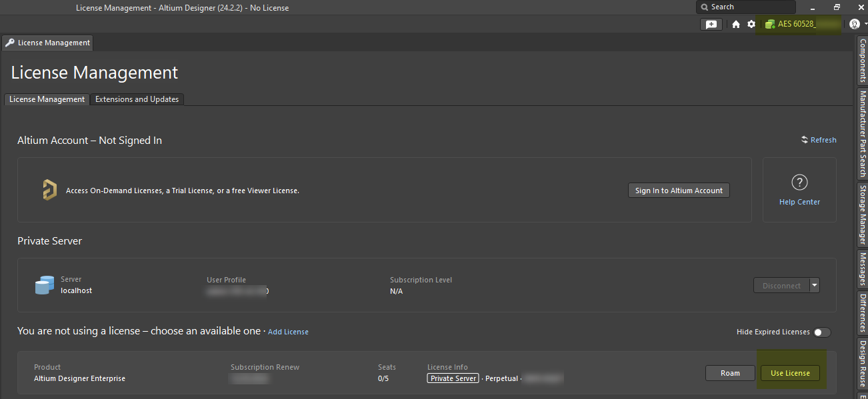
Task: Click the Roam button
Action: 730,373
